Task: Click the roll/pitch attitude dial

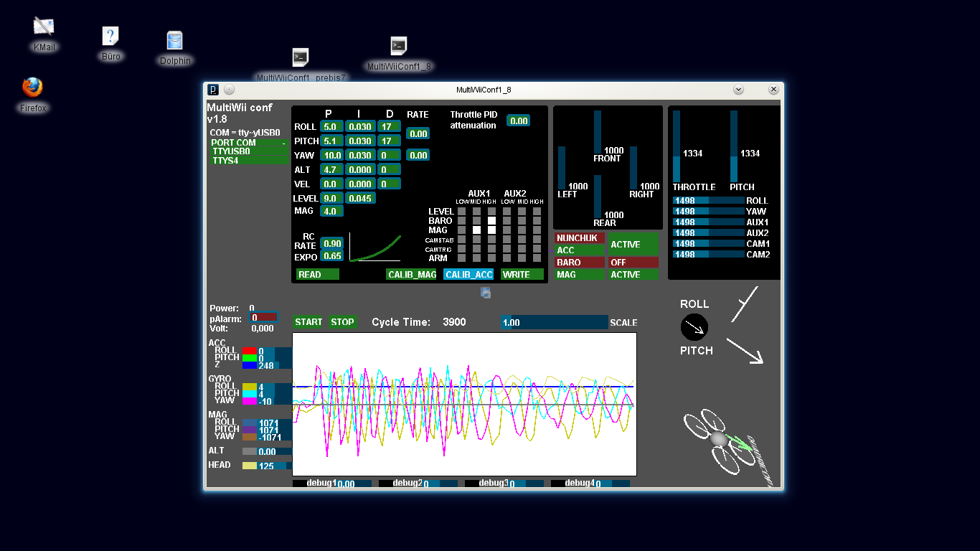Action: point(694,327)
